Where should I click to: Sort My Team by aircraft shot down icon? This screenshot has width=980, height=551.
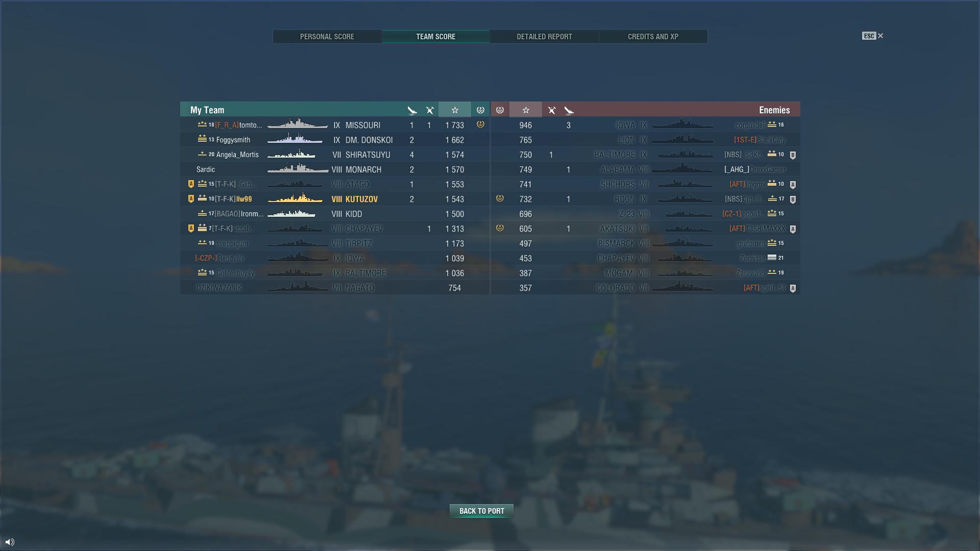pyautogui.click(x=430, y=110)
